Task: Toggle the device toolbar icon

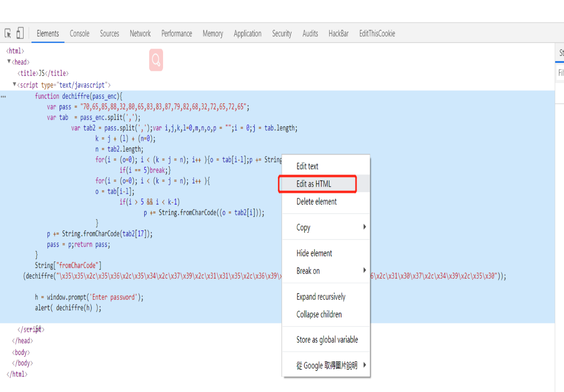Action: pos(20,33)
